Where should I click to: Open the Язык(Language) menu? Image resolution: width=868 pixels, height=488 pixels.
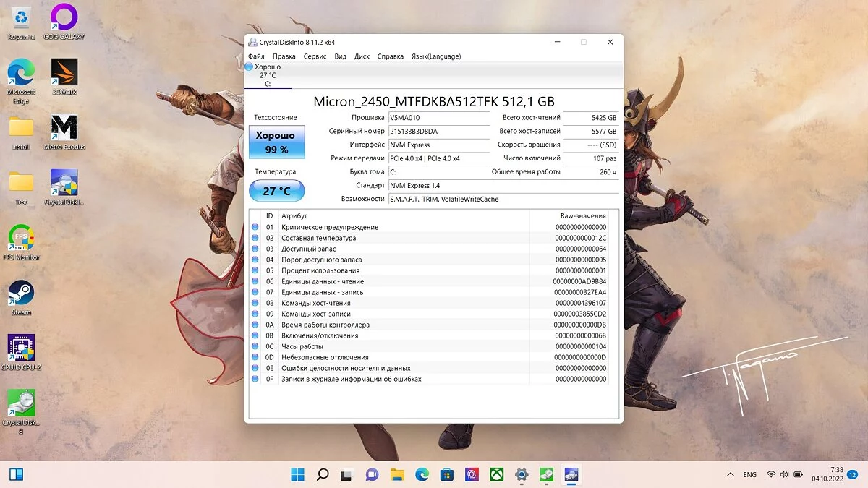pyautogui.click(x=435, y=56)
